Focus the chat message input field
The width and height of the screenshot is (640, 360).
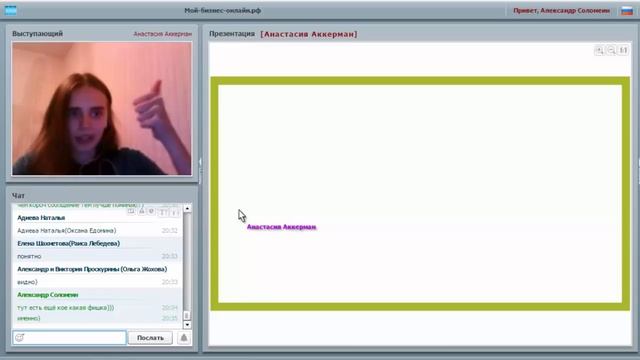coord(69,338)
